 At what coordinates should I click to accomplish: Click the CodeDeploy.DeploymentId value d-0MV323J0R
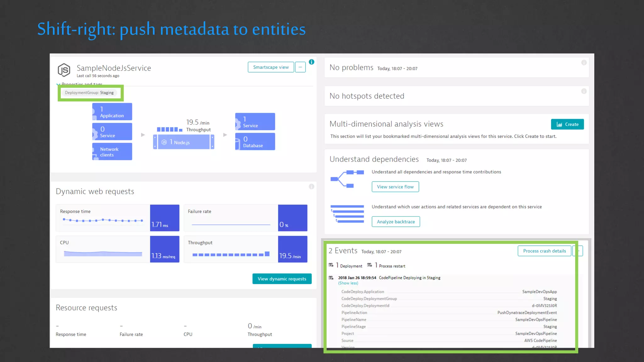click(x=544, y=306)
